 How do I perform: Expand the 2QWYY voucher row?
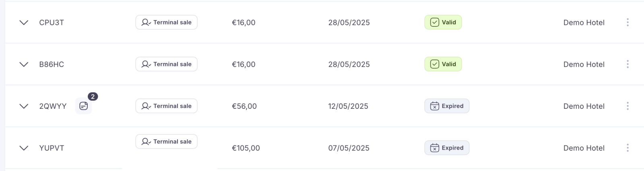click(24, 106)
